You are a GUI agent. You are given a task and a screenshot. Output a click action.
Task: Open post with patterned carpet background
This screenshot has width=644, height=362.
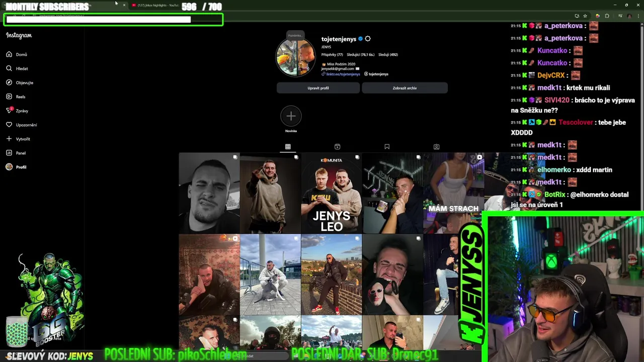(x=209, y=275)
